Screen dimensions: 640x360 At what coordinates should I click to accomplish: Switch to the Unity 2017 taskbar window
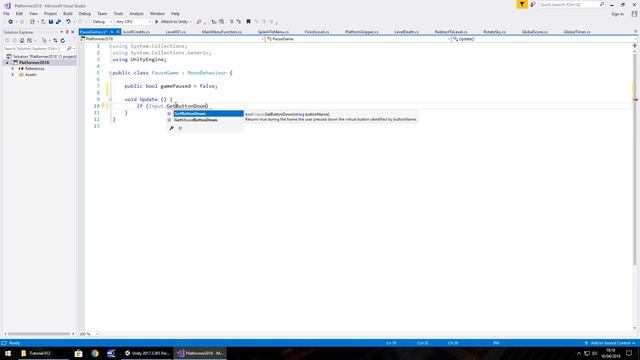pos(147,353)
